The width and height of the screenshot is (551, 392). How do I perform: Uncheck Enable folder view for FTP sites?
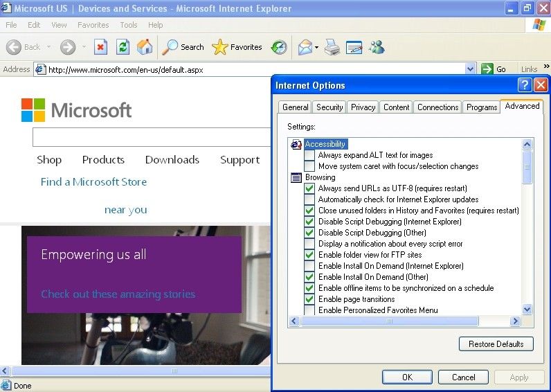point(309,255)
